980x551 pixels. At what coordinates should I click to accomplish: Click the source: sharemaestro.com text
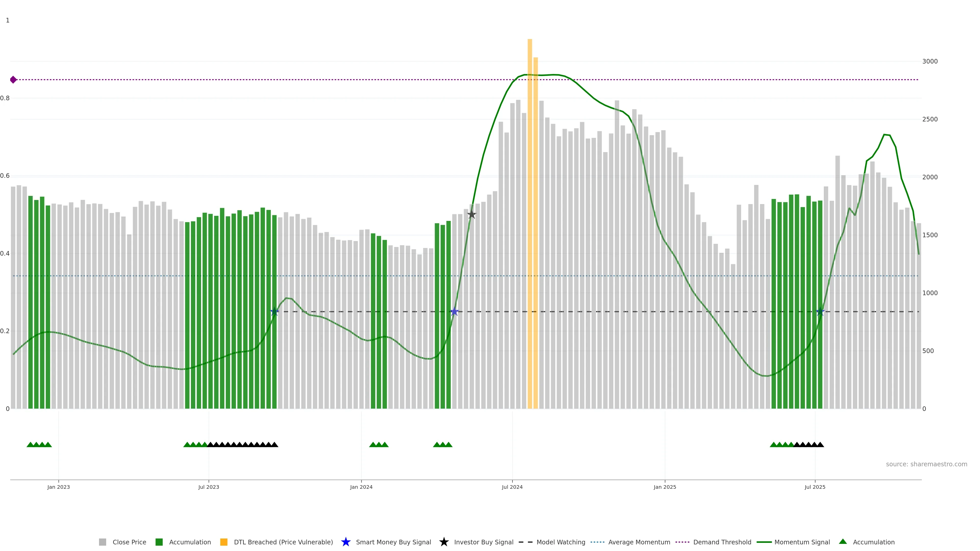click(926, 464)
